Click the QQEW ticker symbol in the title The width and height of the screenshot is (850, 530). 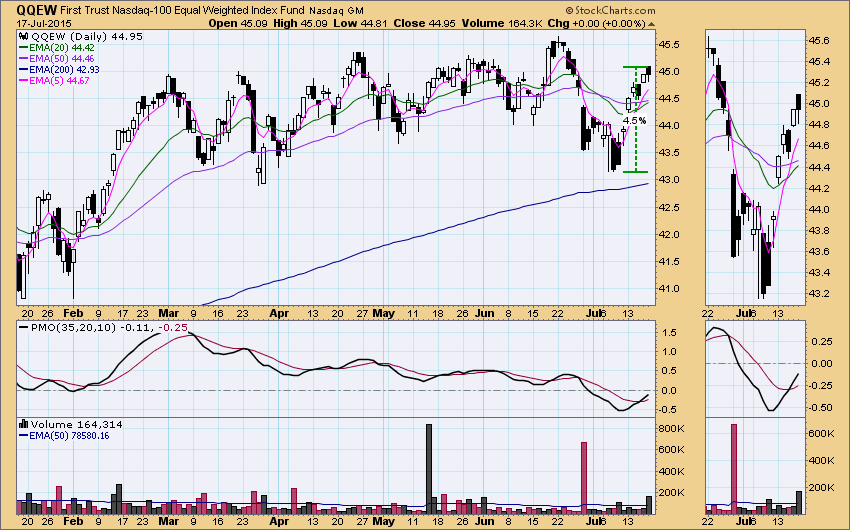(x=35, y=10)
